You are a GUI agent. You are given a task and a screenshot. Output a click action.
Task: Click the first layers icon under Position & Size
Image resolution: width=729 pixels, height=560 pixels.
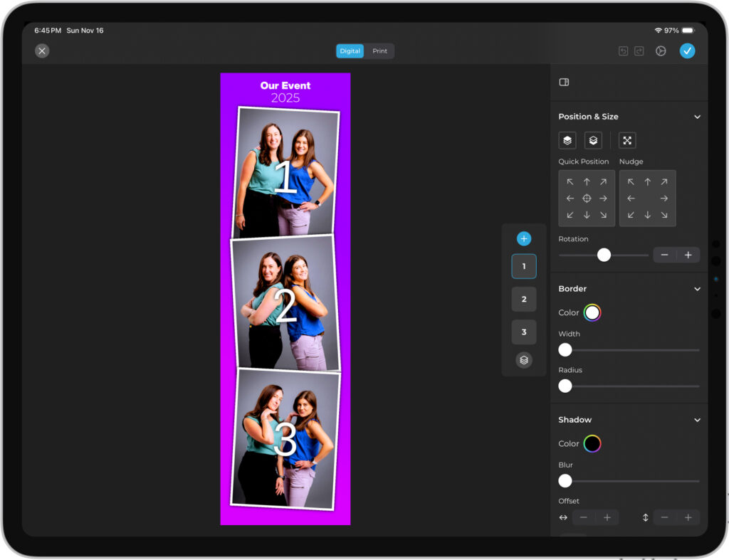point(567,140)
